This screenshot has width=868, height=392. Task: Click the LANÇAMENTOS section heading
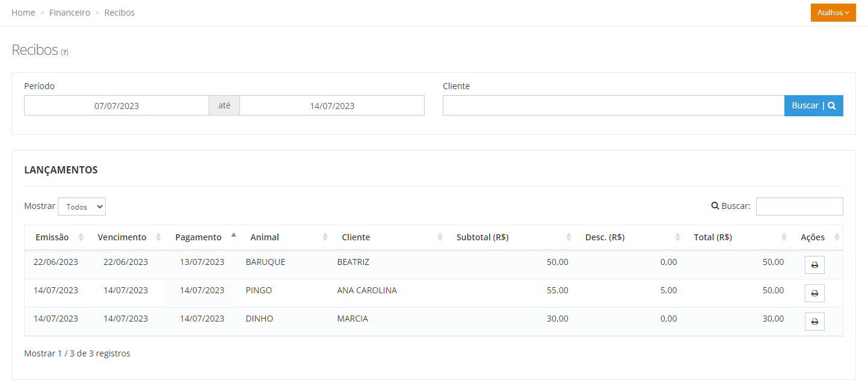click(61, 170)
